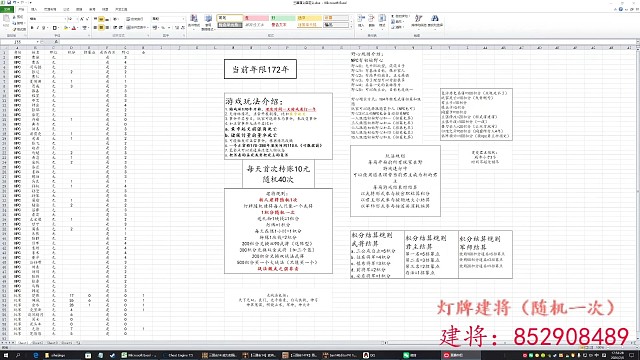Open the Conditional Formatting menu
640x360 pixels.
[194, 21]
